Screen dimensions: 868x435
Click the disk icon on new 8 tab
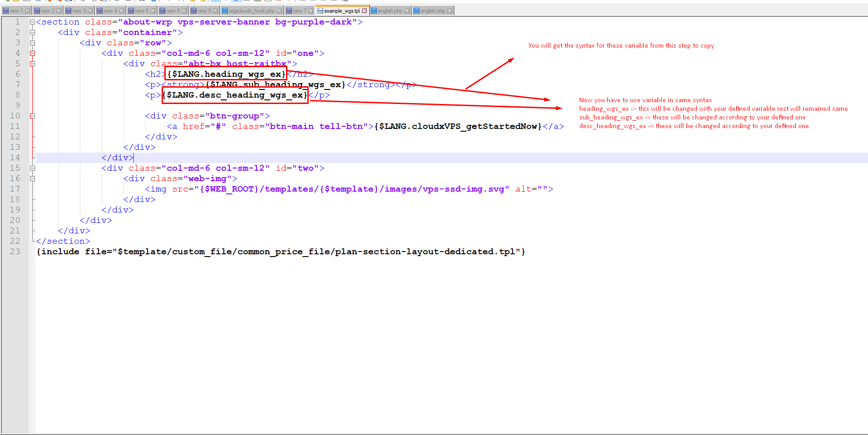pos(162,11)
